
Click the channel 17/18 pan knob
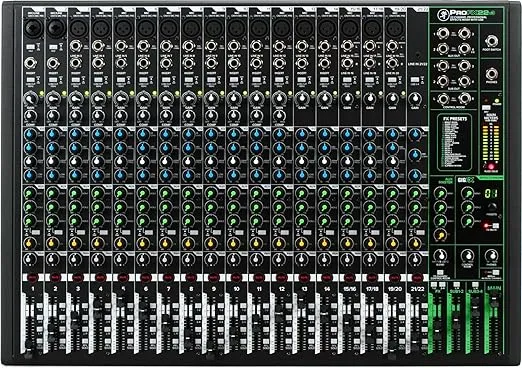point(369,259)
